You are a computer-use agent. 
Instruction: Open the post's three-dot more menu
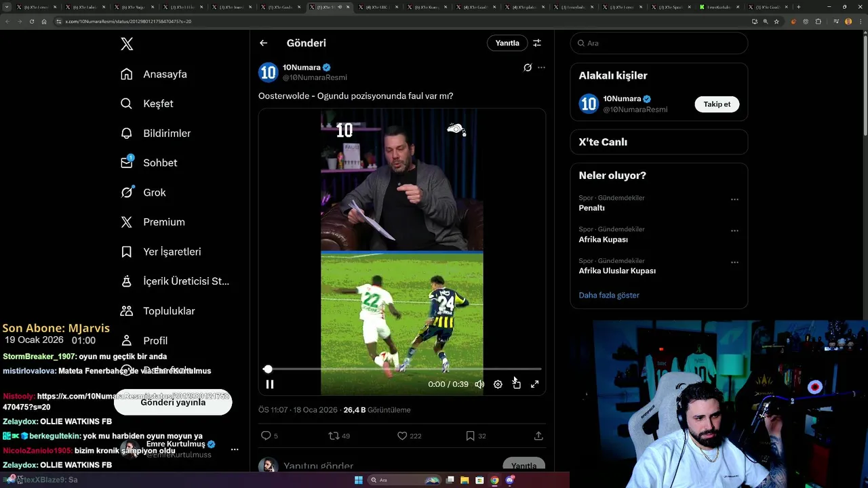pos(541,68)
